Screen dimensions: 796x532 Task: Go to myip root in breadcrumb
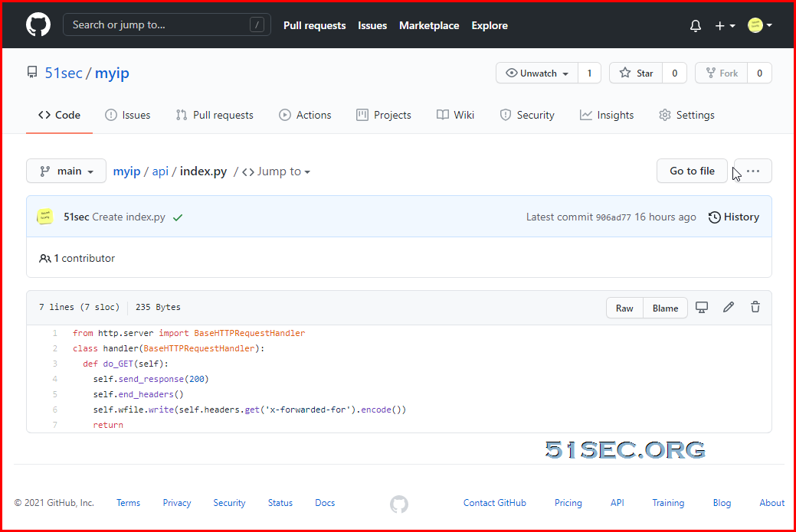click(x=126, y=171)
